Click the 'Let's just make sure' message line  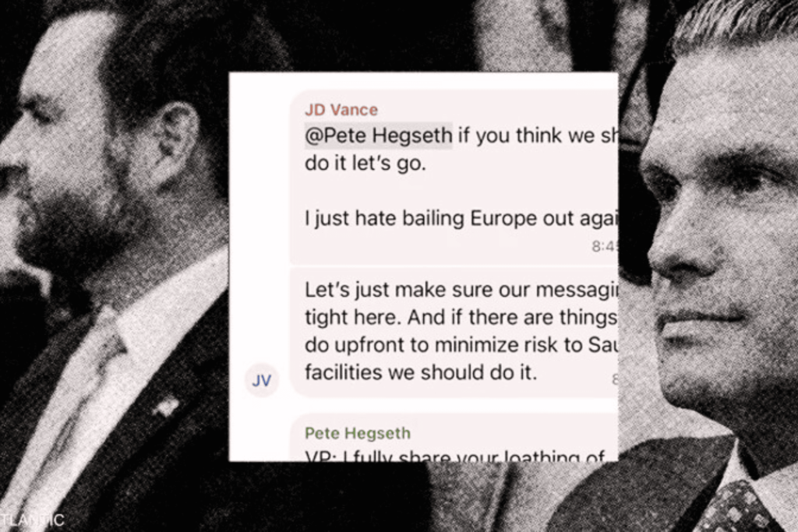(x=461, y=290)
